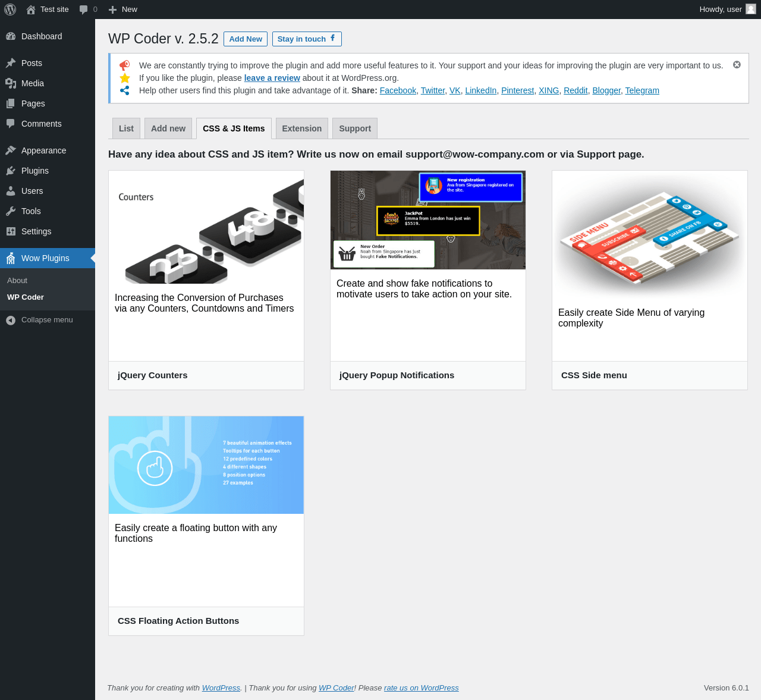This screenshot has width=761, height=700.
Task: Share via the XING link
Action: 549,90
